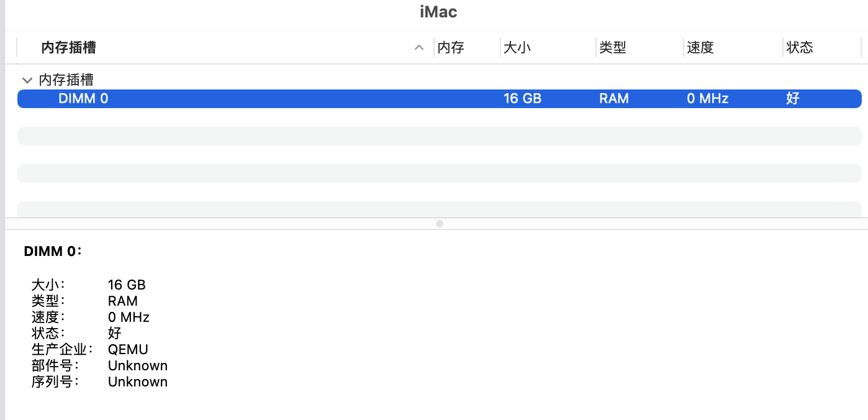Collapse the 内存插槽 disclosure triangle
Image resolution: width=868 pixels, height=420 pixels.
point(27,80)
